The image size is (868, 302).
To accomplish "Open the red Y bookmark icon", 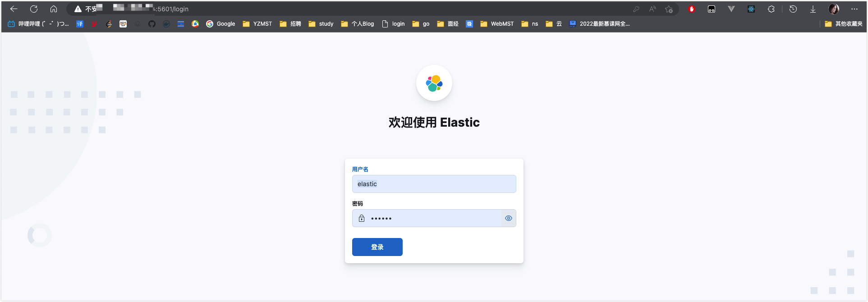I will (x=94, y=24).
